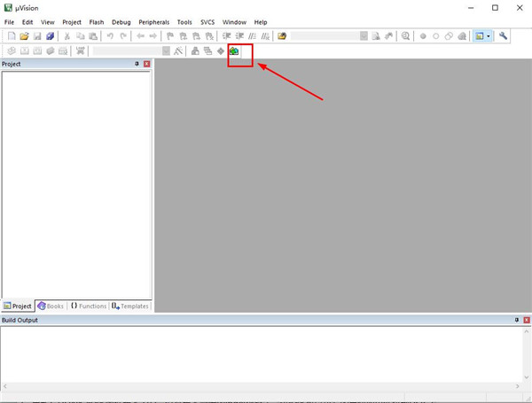Image resolution: width=532 pixels, height=403 pixels.
Task: Click the LOAD download icon
Action: (x=80, y=51)
